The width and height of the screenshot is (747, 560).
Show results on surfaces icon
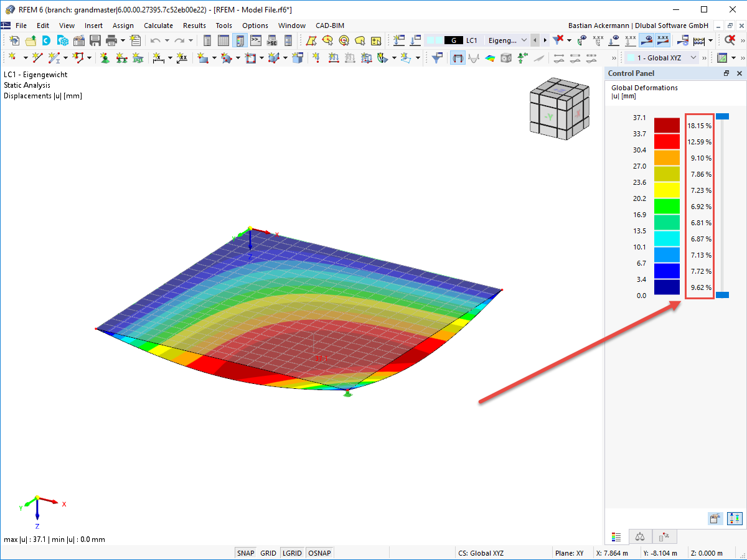click(x=490, y=58)
